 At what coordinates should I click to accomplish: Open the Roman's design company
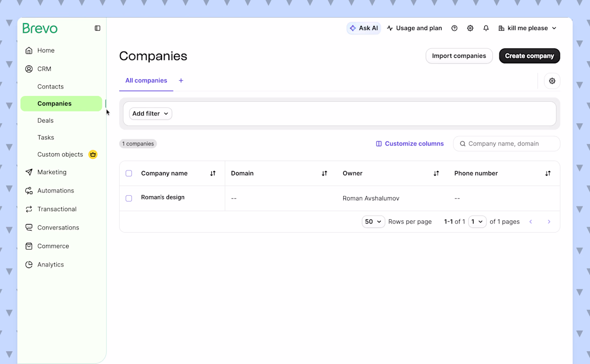pos(163,197)
